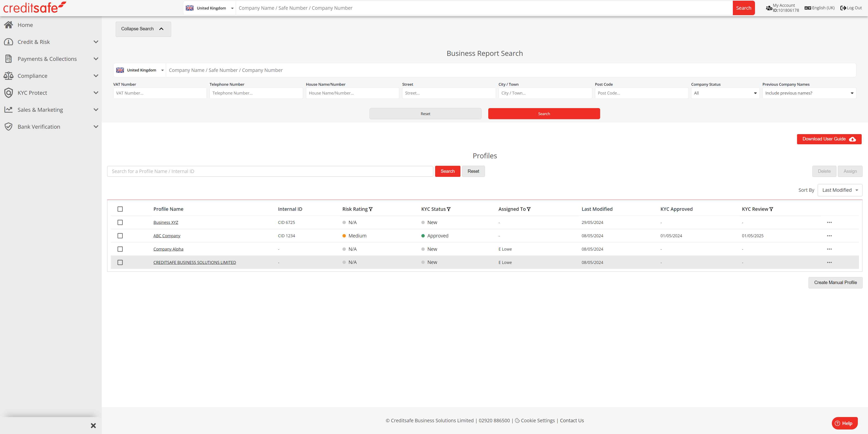The image size is (868, 434).
Task: Tick the select-all checkbox in table header
Action: click(x=120, y=209)
